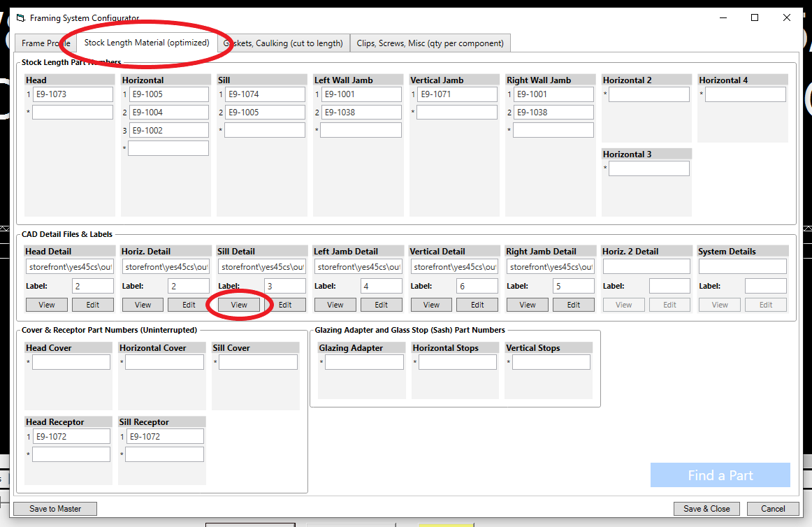The height and width of the screenshot is (527, 812).
Task: Click the empty Glazing Adapter part field
Action: point(364,362)
